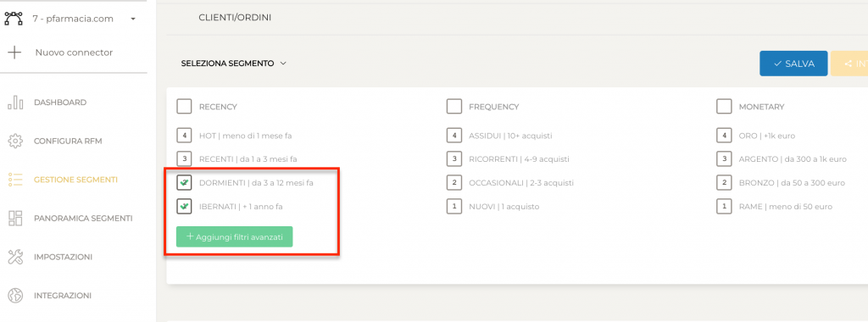Screen dimensions: 868x322
Task: Click the Aggiungi filtri avanzati button
Action: click(235, 236)
